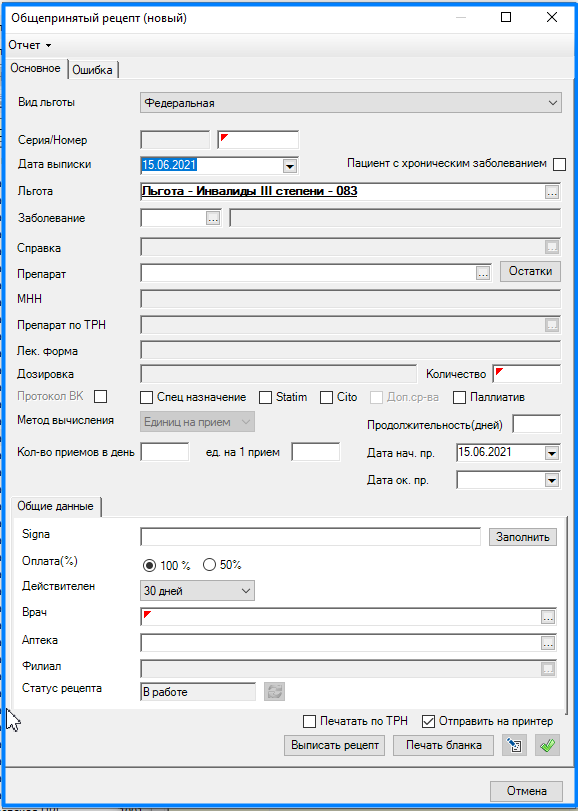Open the Отчет menu
This screenshot has height=811, width=578.
29,46
